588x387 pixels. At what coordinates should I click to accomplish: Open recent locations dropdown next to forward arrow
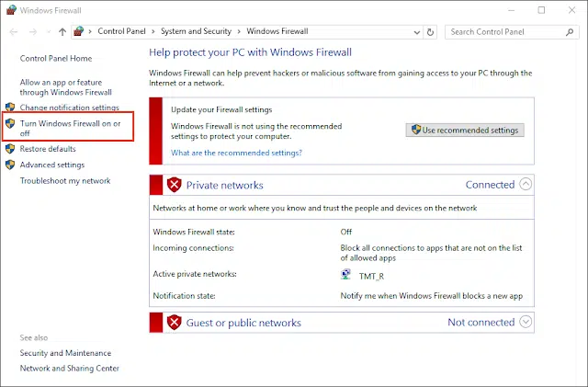(x=49, y=32)
